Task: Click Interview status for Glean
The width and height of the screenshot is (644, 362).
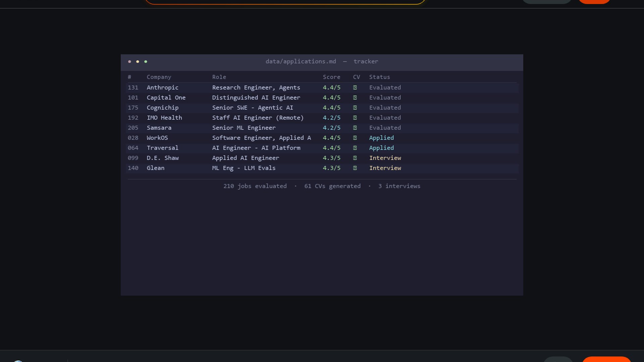Action: (385, 168)
